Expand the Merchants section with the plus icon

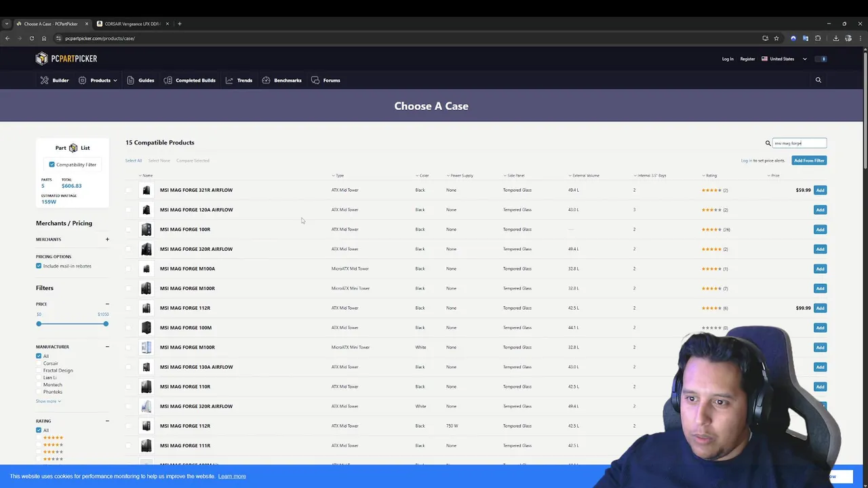tap(107, 239)
